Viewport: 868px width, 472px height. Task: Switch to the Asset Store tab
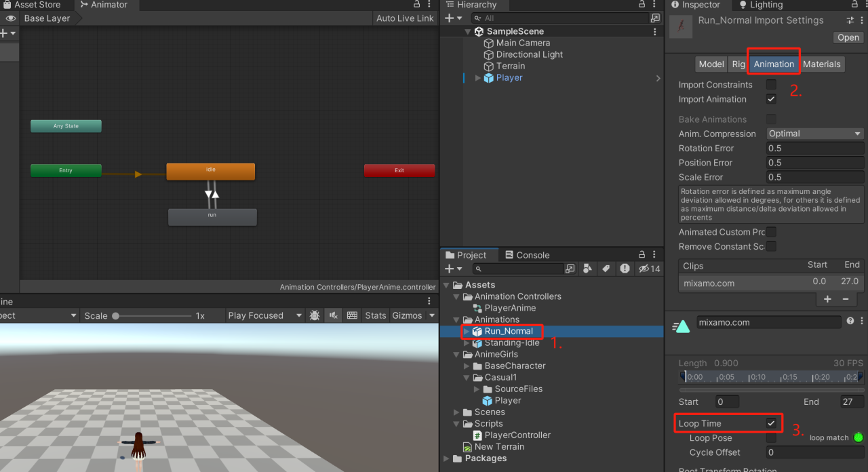(x=32, y=5)
